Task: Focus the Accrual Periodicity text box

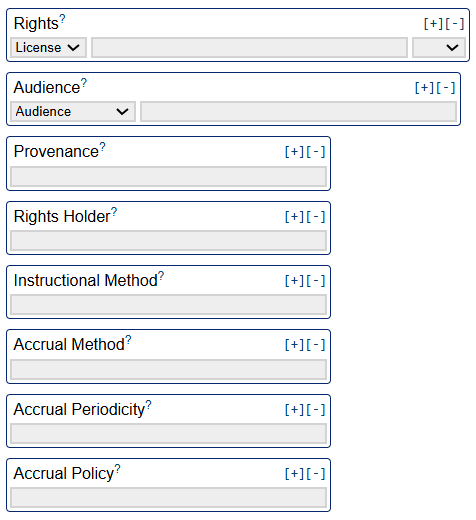Action: point(168,434)
